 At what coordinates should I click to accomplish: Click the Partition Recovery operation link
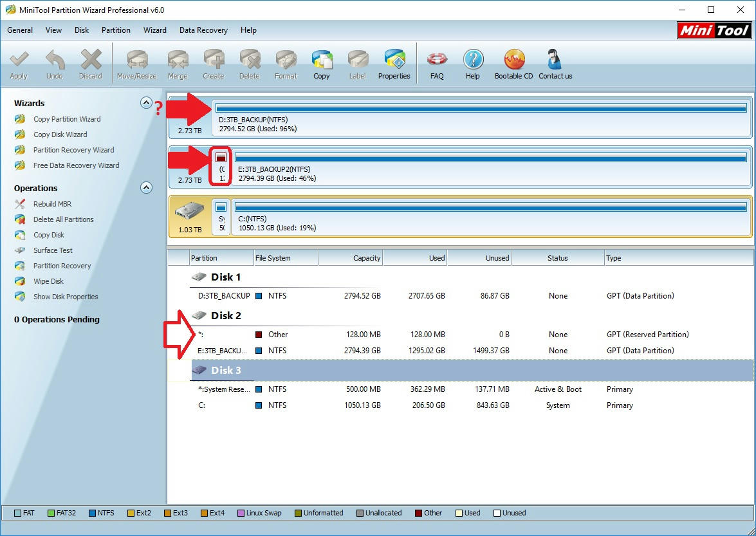click(x=62, y=266)
